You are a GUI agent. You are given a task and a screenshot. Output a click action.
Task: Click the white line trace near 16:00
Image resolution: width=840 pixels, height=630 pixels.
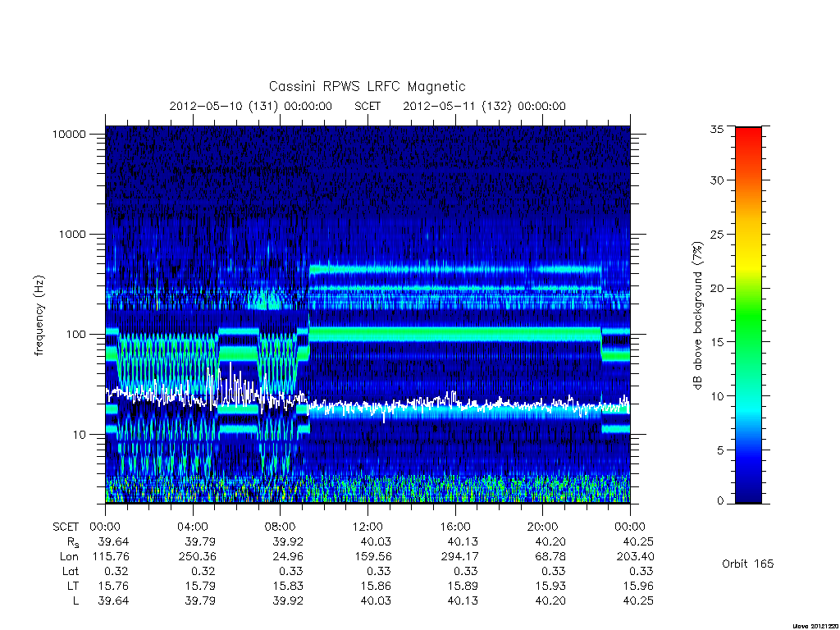tap(455, 402)
